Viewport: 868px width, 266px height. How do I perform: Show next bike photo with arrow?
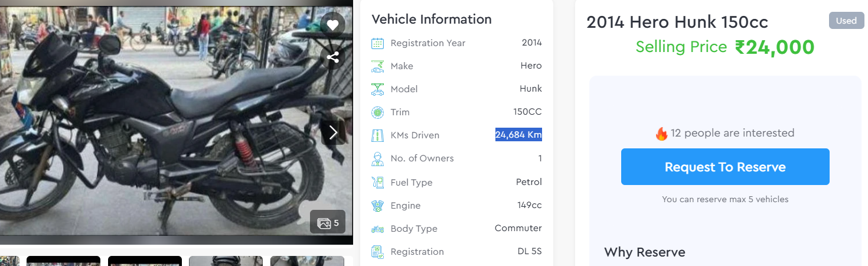pyautogui.click(x=333, y=132)
